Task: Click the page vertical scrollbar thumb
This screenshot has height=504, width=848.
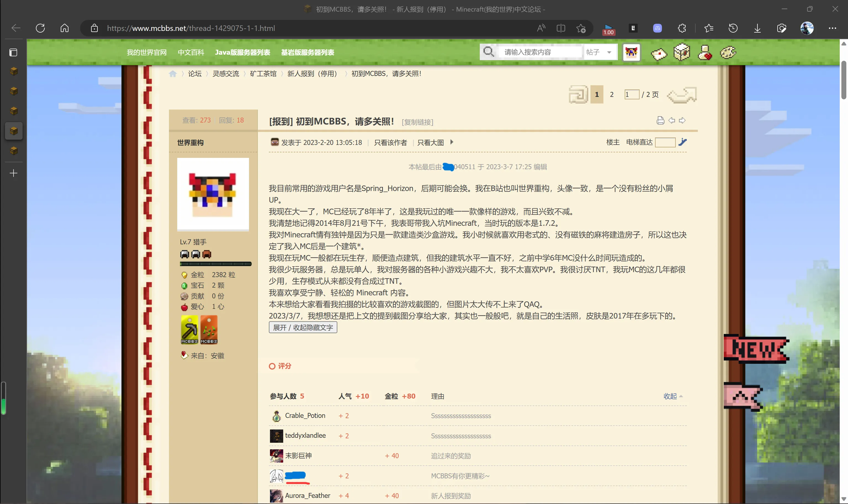Action: pos(844,80)
